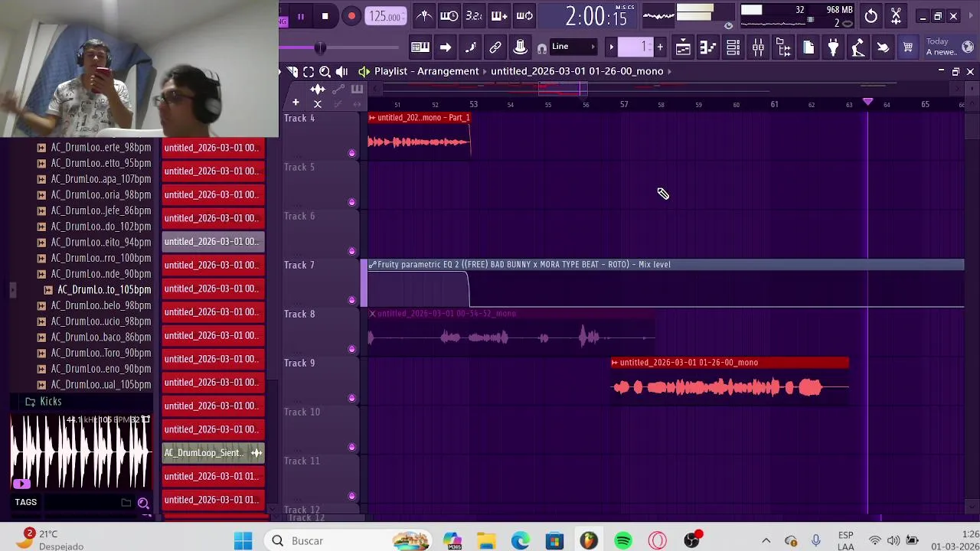Open Windows Start menu
The height and width of the screenshot is (551, 980).
[x=243, y=541]
